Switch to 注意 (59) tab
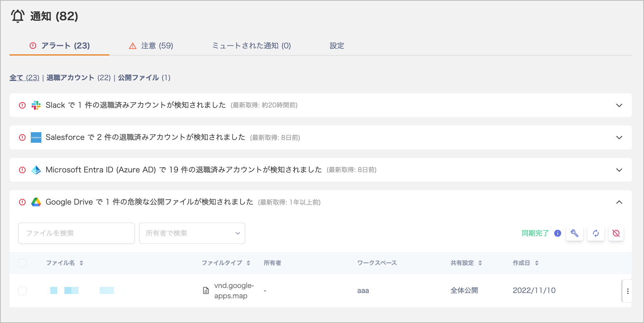Viewport: 644px width, 323px height. point(151,46)
